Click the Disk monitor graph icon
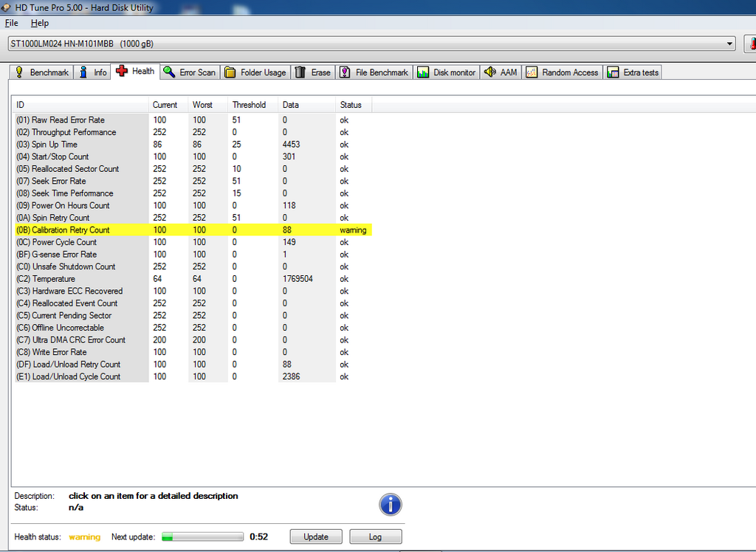Screen dimensions: 756x552 tap(422, 72)
